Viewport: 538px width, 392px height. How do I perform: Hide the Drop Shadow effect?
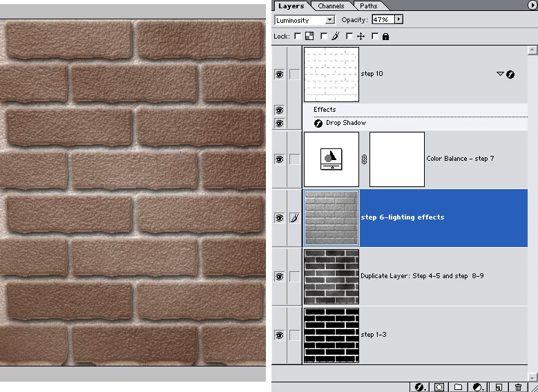[x=279, y=123]
